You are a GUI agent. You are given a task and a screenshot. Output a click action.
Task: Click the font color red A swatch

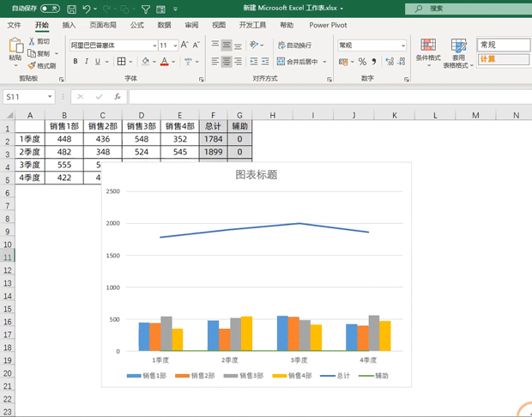[x=166, y=62]
